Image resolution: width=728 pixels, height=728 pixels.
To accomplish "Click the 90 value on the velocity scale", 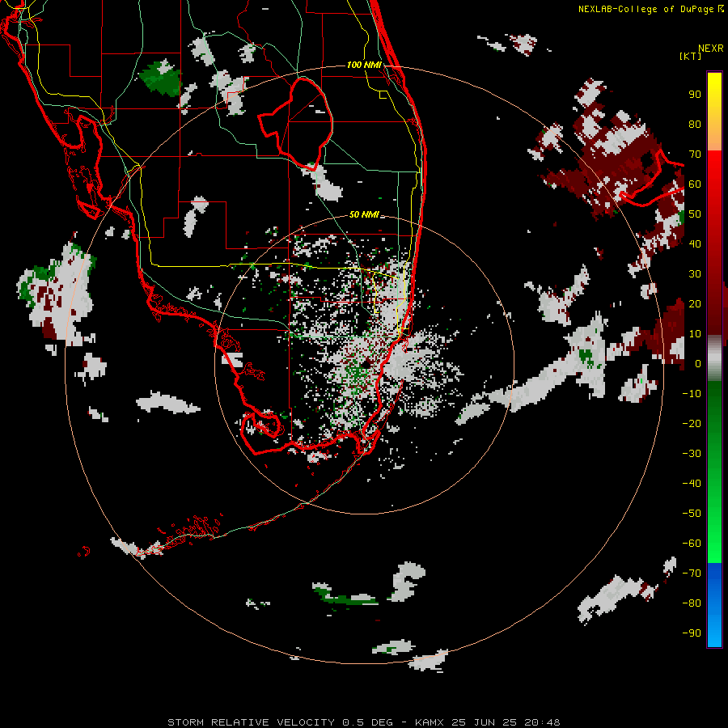I will pos(695,95).
